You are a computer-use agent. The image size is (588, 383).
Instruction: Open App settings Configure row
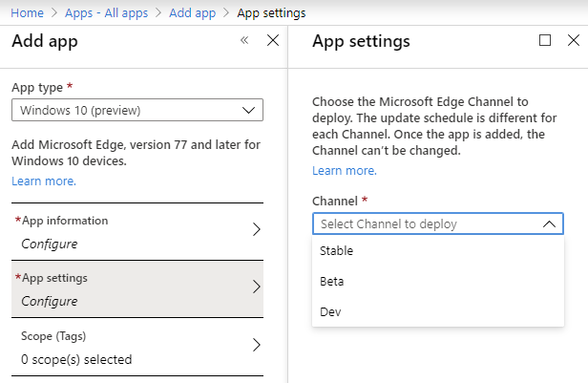pos(137,289)
